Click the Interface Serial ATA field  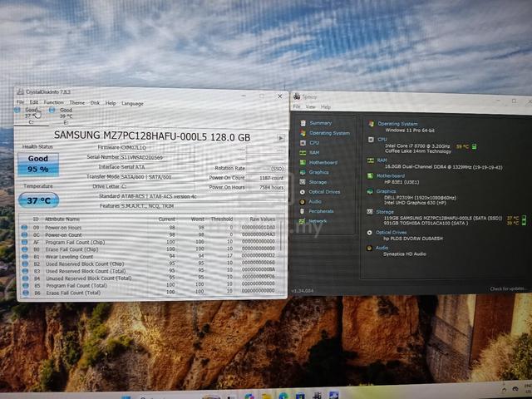point(157,167)
